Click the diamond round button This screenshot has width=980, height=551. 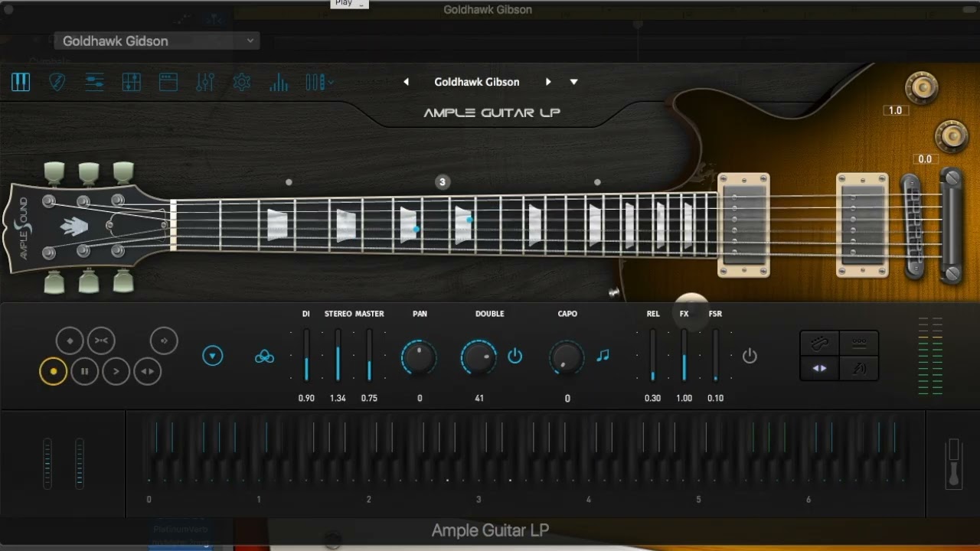(x=70, y=341)
